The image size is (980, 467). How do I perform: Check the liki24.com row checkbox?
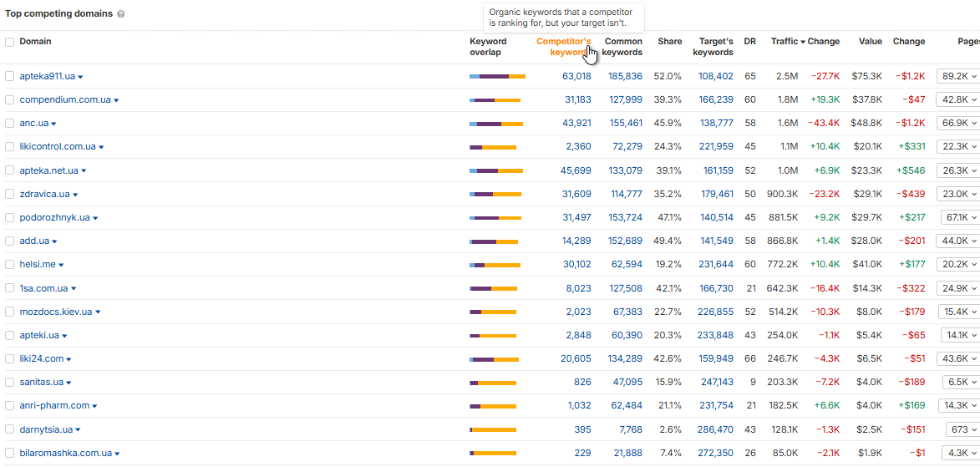coord(9,359)
